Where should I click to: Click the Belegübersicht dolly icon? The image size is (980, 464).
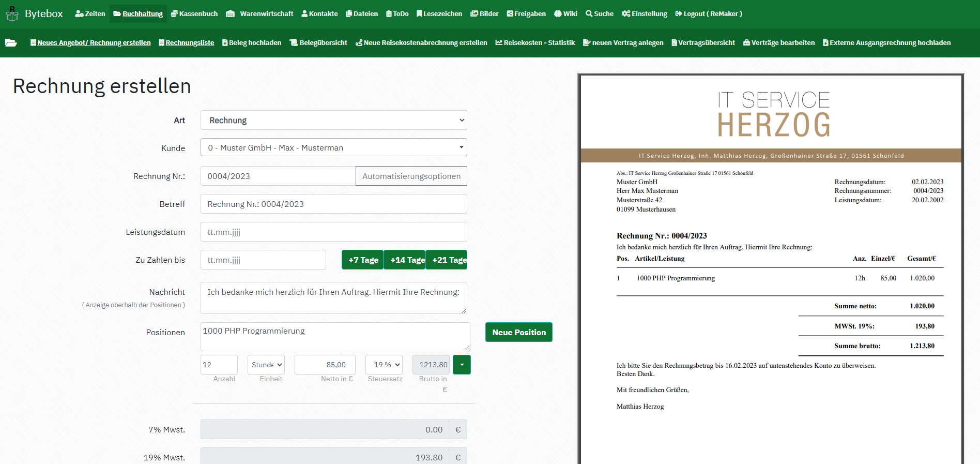pos(294,43)
